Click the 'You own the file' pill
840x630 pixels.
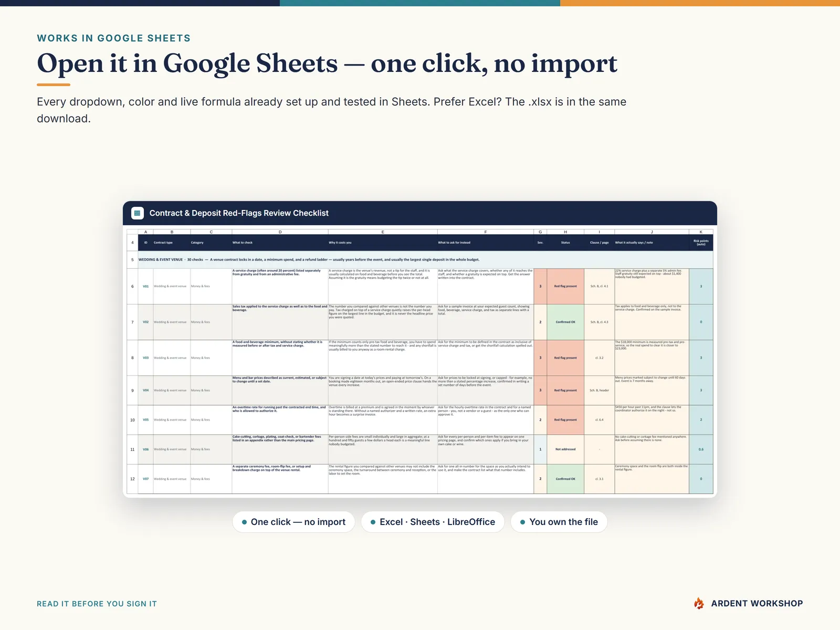[x=559, y=522]
